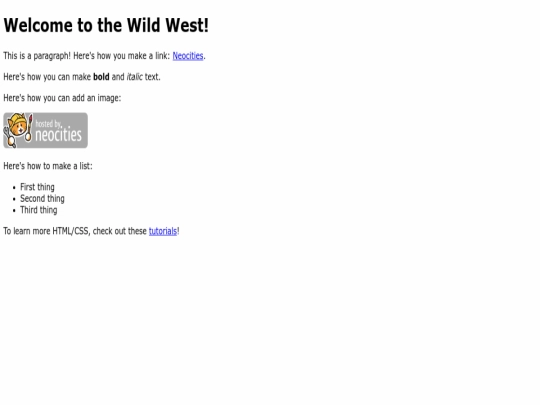The height and width of the screenshot is (405, 540).
Task: Click the 'Here's how to make a list:' text
Action: (48, 166)
